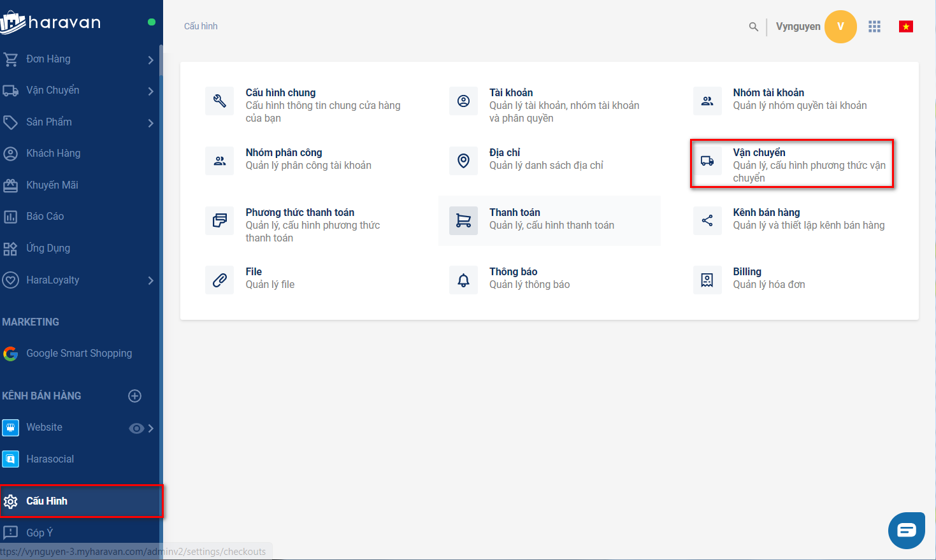Select Báo Cáo from the sidebar
936x560 pixels.
tap(45, 217)
